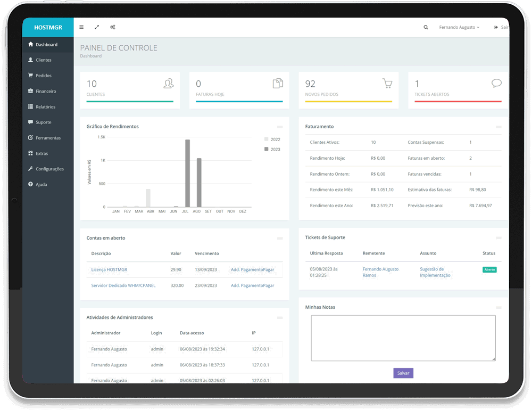
Task: Open the Licença HOSTMGR invoice link
Action: 109,270
